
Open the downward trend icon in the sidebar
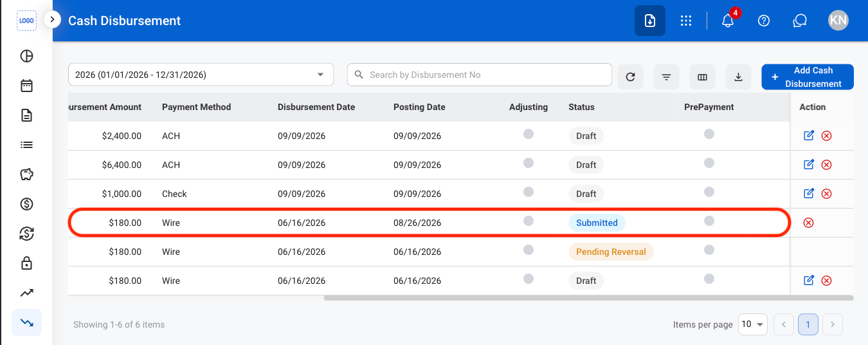(x=26, y=322)
